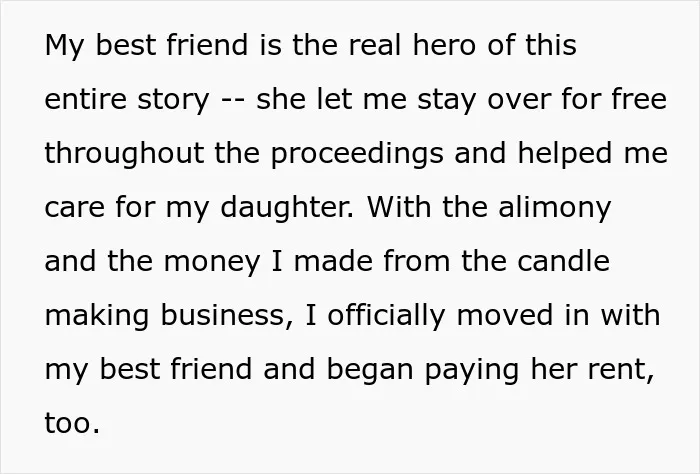Click the word "throughout"
This screenshot has height=474, width=700.
click(124, 154)
